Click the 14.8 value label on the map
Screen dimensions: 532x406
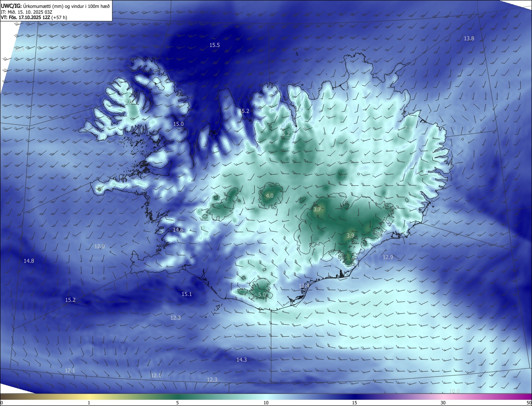pyautogui.click(x=29, y=261)
